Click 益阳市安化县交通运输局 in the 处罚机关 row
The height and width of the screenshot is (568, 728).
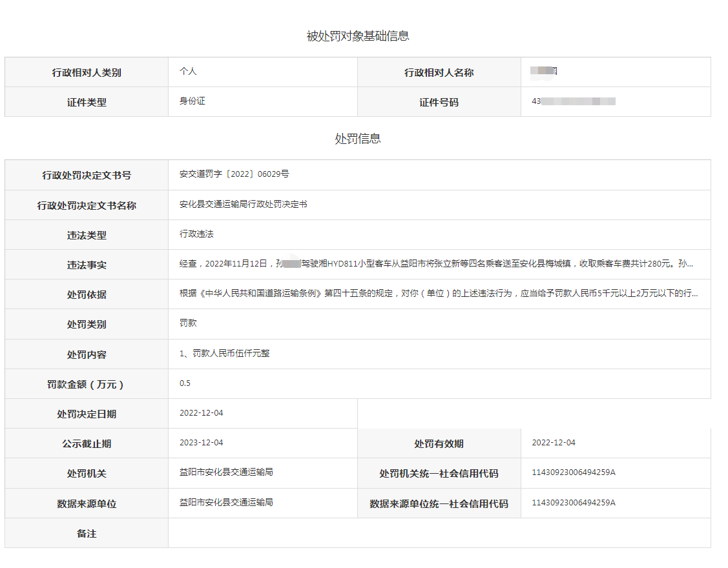coord(226,472)
